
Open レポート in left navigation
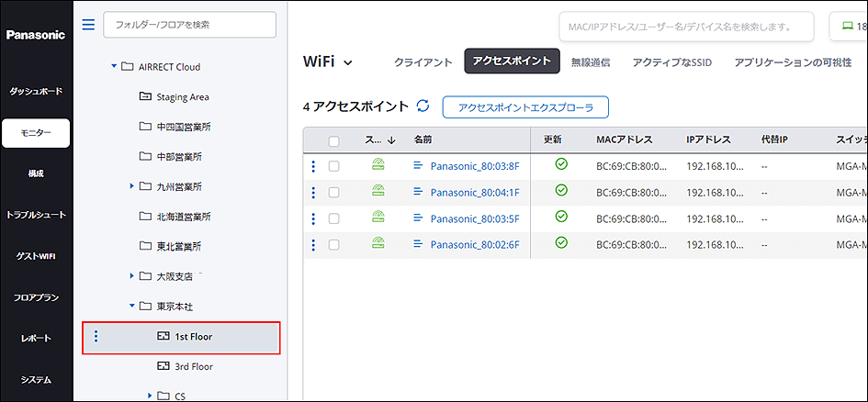click(x=36, y=339)
